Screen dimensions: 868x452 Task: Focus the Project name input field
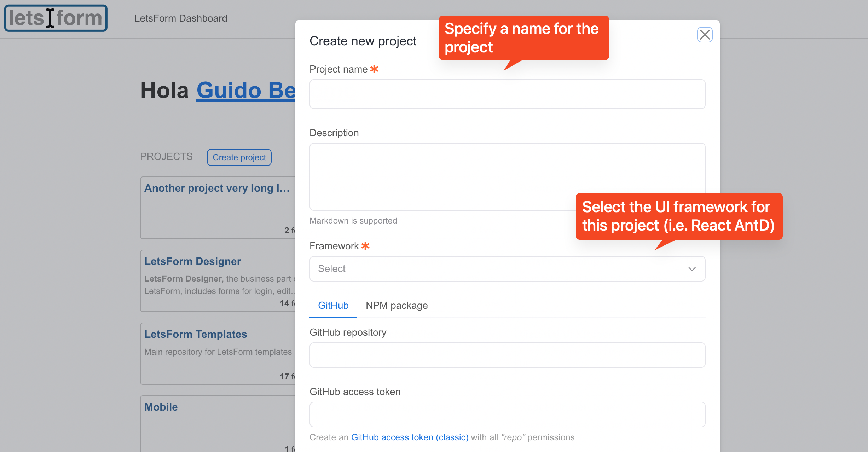click(507, 94)
